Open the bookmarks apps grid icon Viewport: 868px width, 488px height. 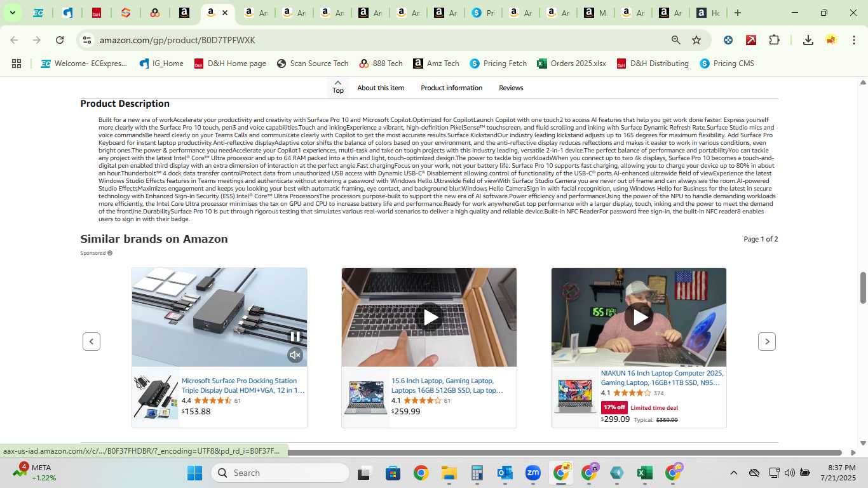(17, 64)
